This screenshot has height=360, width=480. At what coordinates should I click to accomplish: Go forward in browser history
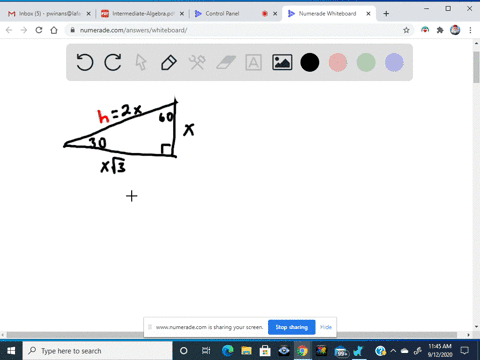click(24, 30)
